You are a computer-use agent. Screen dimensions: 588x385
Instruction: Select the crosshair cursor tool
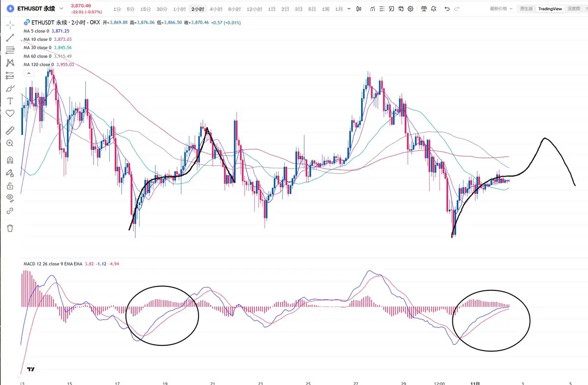10,25
